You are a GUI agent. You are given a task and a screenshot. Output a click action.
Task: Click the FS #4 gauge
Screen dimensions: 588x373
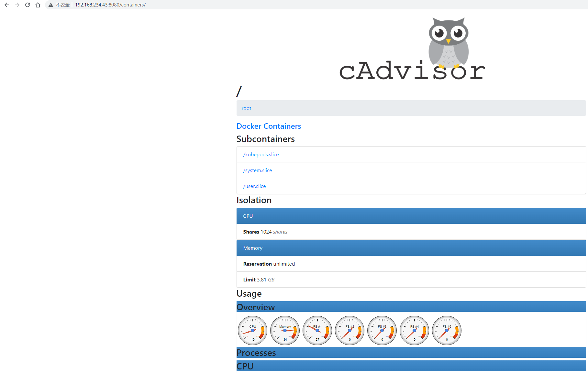(415, 330)
